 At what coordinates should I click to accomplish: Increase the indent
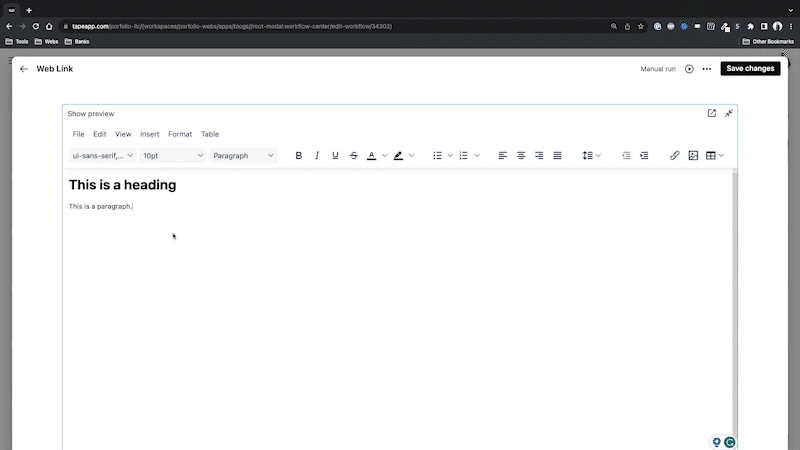pos(644,156)
